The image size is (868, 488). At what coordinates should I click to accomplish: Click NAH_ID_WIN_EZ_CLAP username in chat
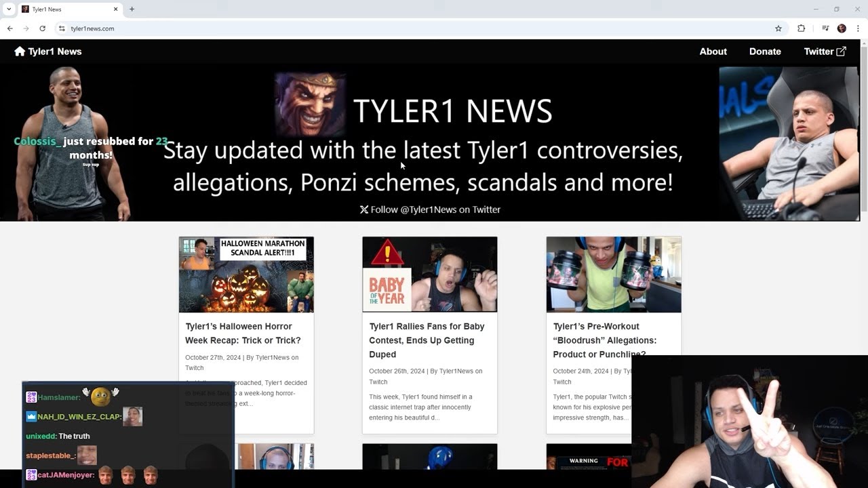click(x=79, y=417)
